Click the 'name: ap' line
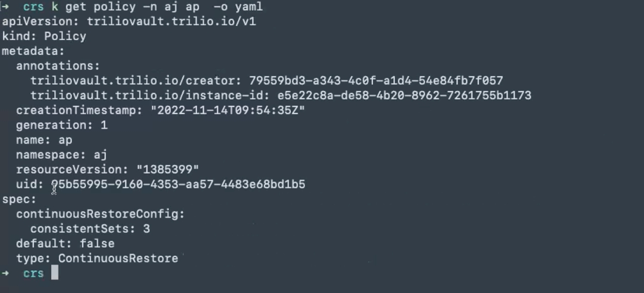 click(x=44, y=140)
